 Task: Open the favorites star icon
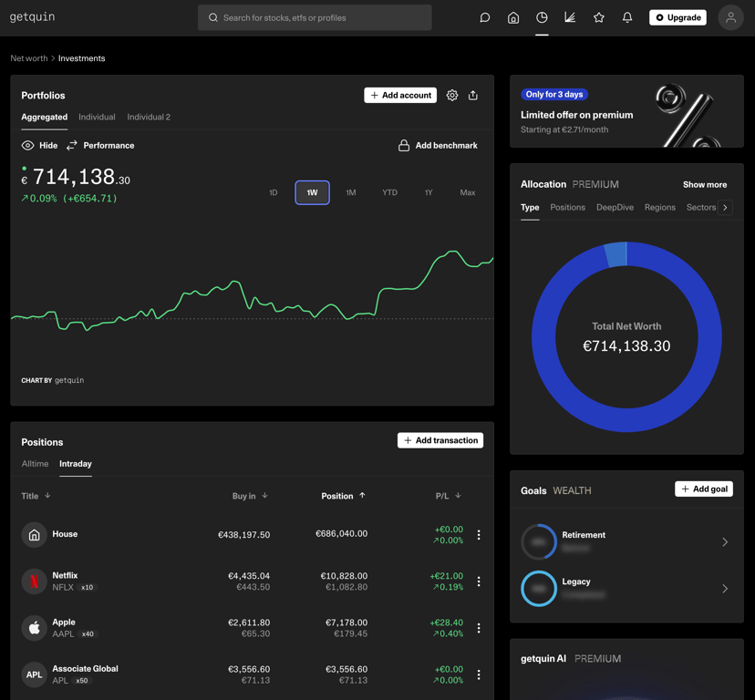click(x=598, y=18)
